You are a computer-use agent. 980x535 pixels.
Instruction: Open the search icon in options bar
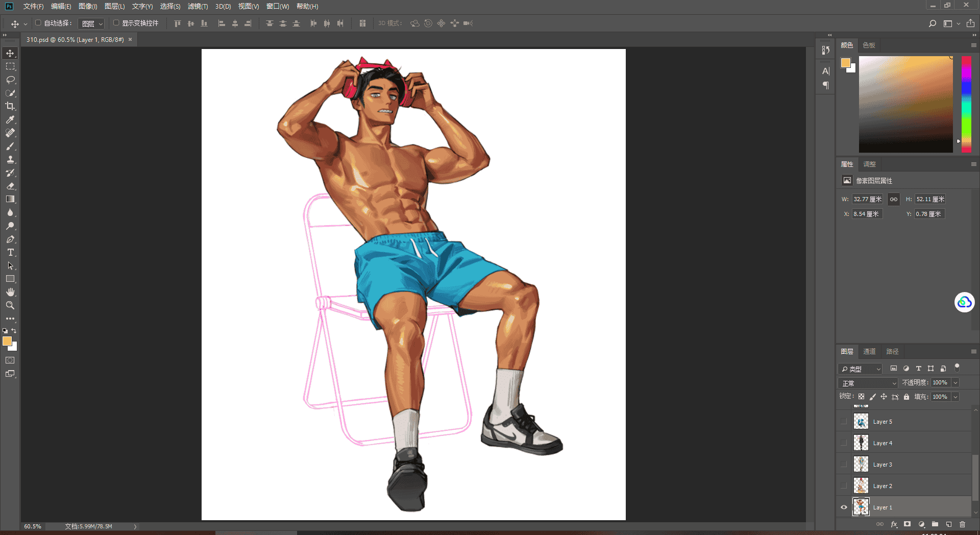click(932, 23)
